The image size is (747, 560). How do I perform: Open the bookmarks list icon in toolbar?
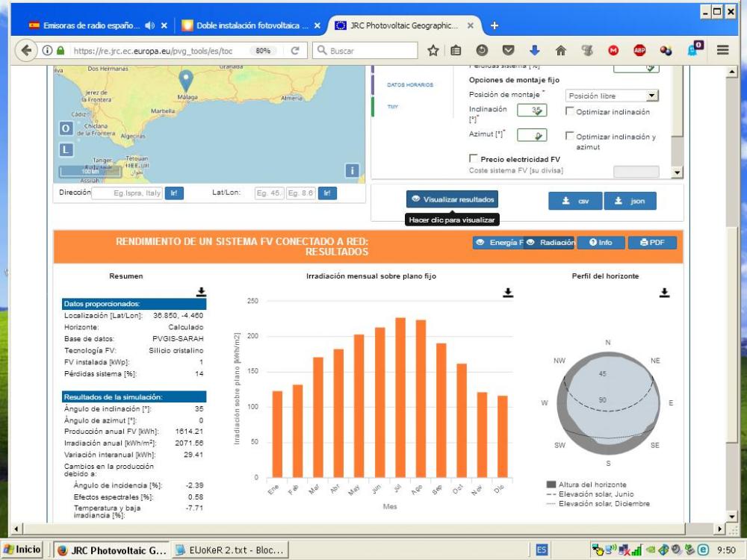[x=456, y=51]
